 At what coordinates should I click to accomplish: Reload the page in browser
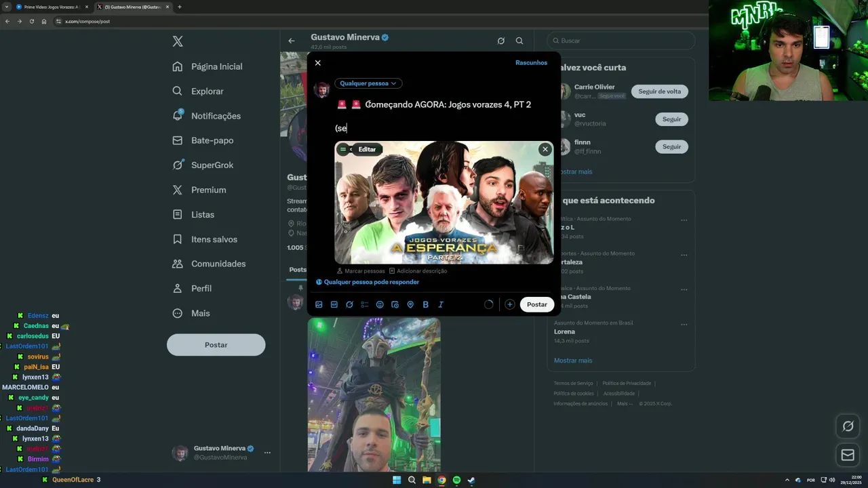click(31, 21)
